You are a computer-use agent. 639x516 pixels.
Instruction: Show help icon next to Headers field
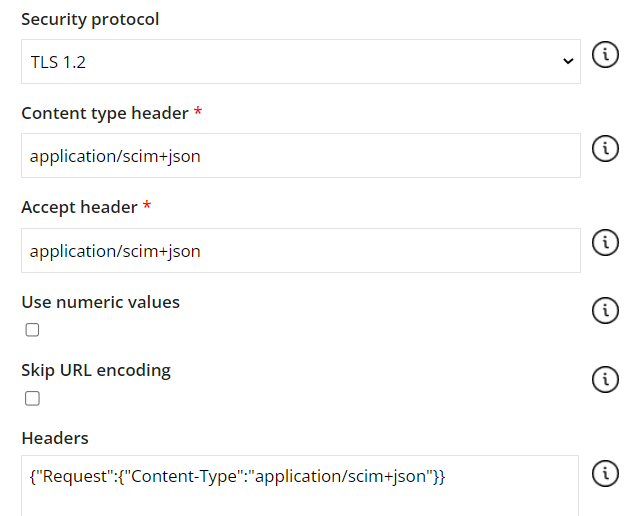[x=605, y=473]
